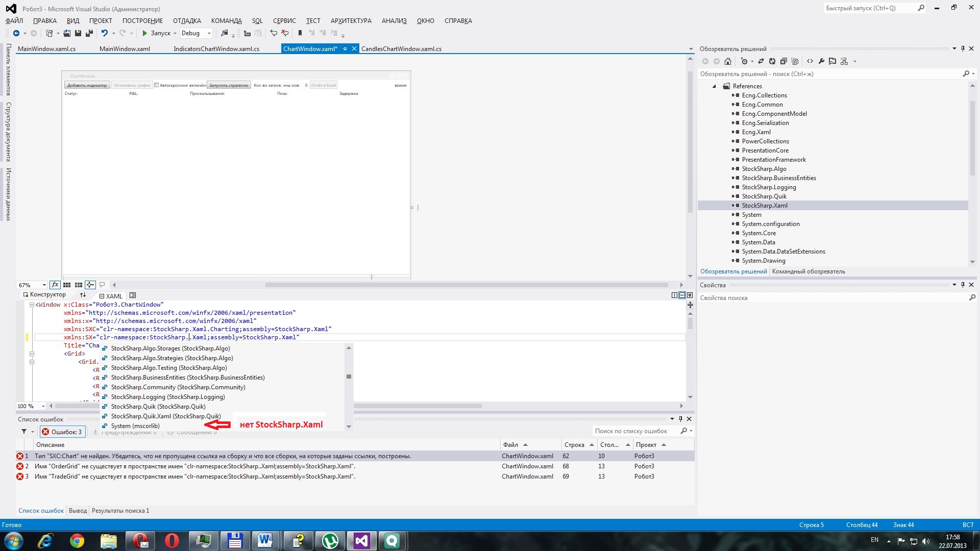
Task: Click the New Project toolbar icon
Action: click(x=49, y=33)
